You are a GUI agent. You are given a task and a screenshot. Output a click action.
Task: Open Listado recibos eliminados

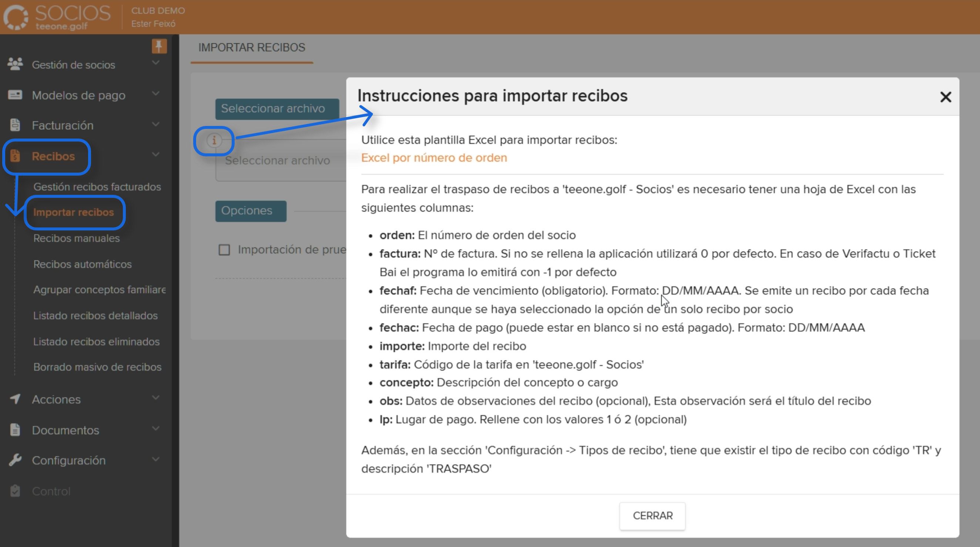(x=96, y=341)
